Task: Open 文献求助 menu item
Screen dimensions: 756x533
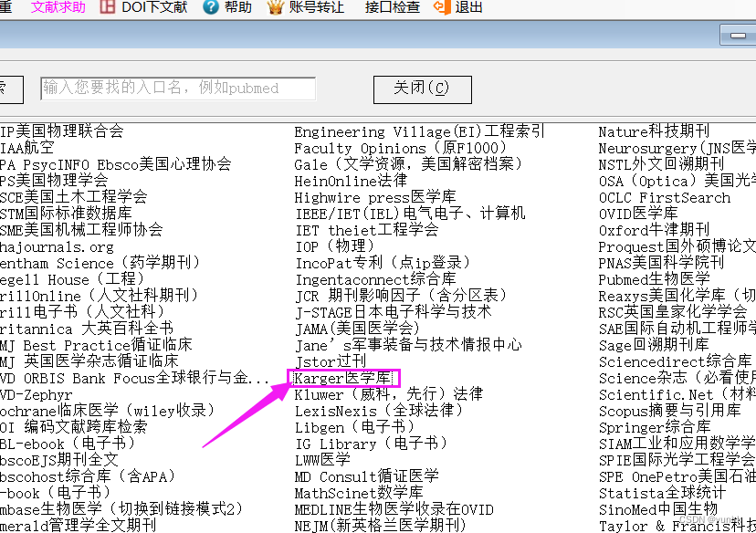Action: pos(58,6)
